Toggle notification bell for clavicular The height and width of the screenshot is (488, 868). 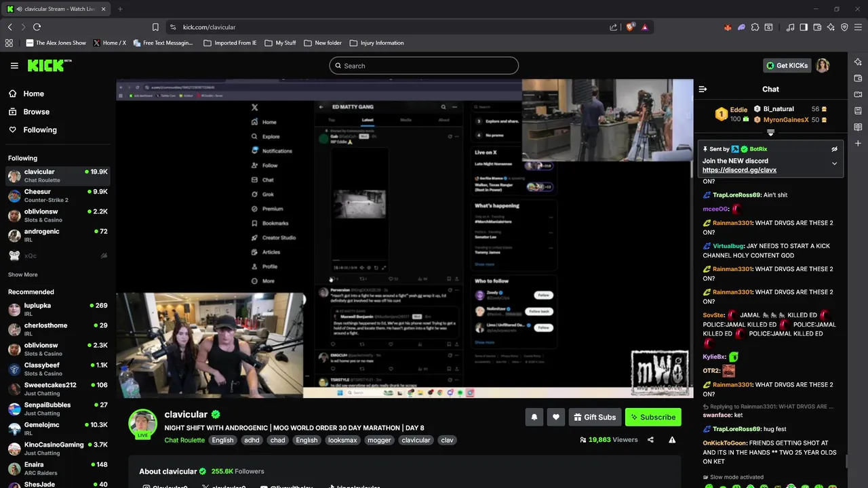(534, 417)
